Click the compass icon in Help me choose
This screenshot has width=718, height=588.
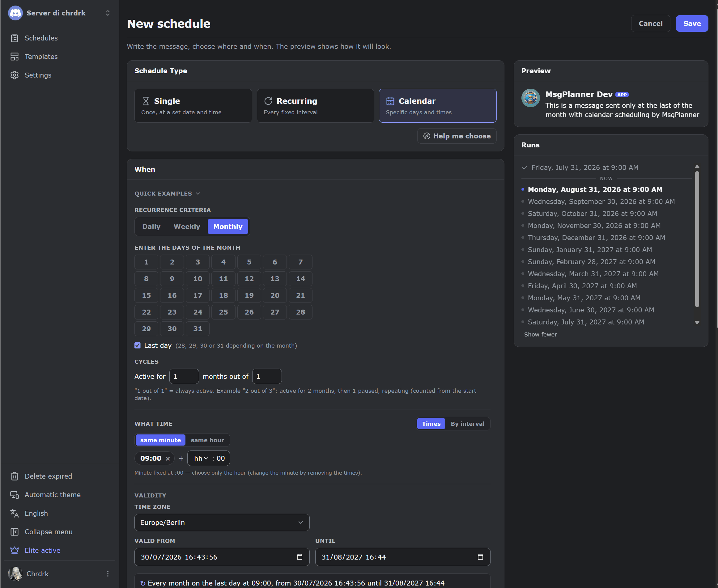pyautogui.click(x=427, y=136)
